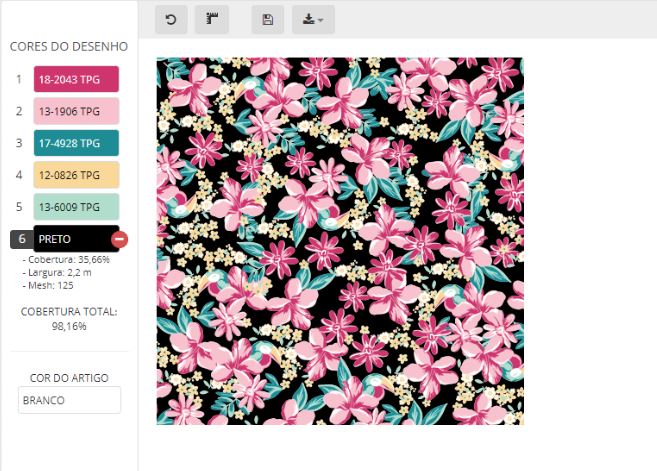
Task: Click the Mesh: 125 detail line
Action: coord(53,284)
